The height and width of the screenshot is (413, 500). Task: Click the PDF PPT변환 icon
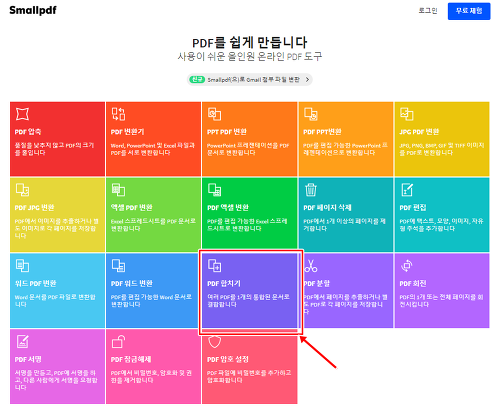(311, 114)
